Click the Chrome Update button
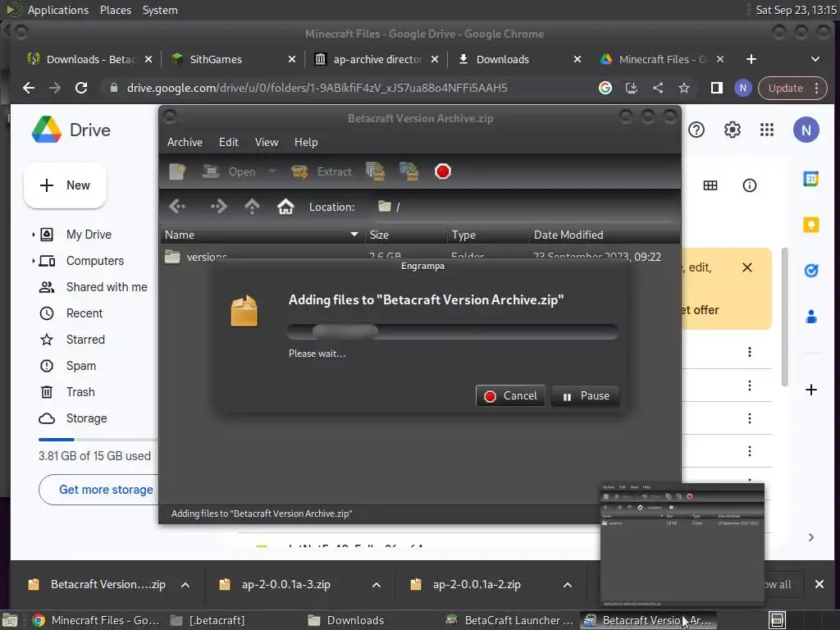The image size is (840, 630). (x=792, y=88)
